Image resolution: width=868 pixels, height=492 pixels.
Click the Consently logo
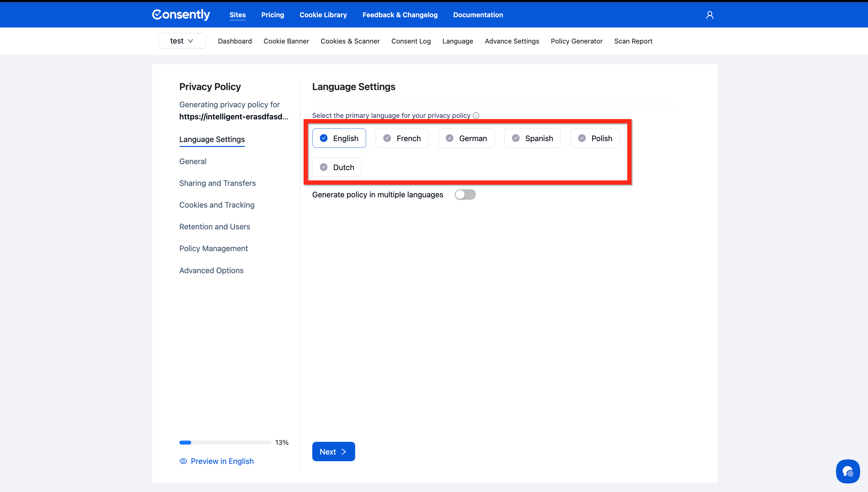(181, 15)
